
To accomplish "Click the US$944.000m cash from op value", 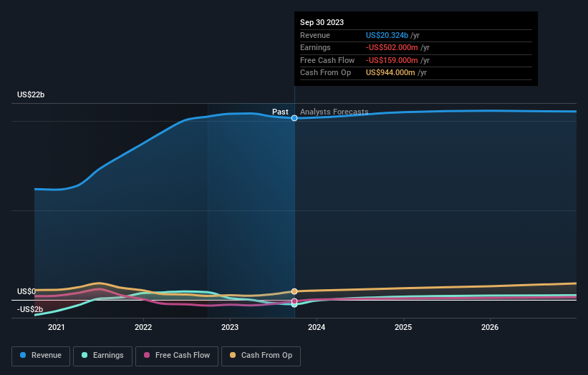I will [390, 73].
